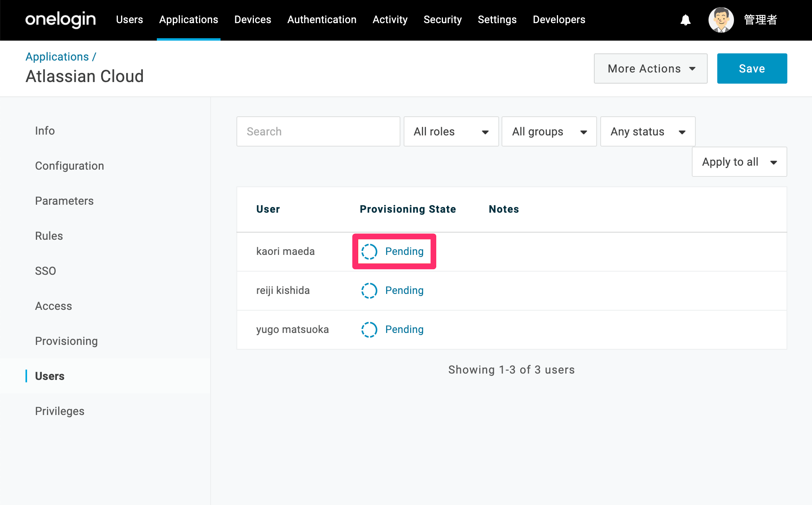This screenshot has height=505, width=812.
Task: Open Pending status for reiji kishida
Action: click(404, 291)
